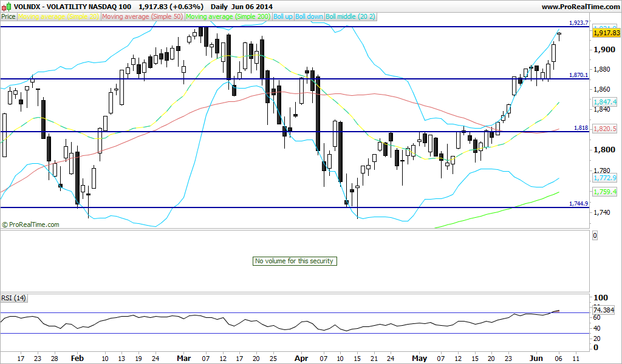Click the candlestick chart icon beside VOLNDX
Screen dimensions: 622x364
7,6
